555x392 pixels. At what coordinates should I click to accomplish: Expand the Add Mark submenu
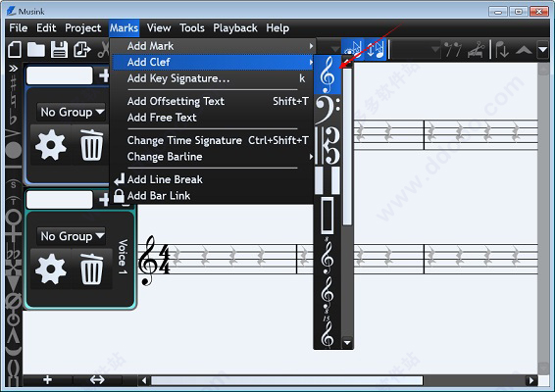click(214, 46)
